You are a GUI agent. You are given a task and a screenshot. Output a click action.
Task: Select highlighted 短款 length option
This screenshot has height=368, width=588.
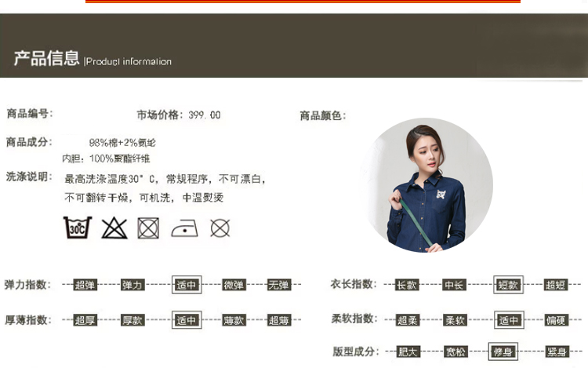coord(508,285)
